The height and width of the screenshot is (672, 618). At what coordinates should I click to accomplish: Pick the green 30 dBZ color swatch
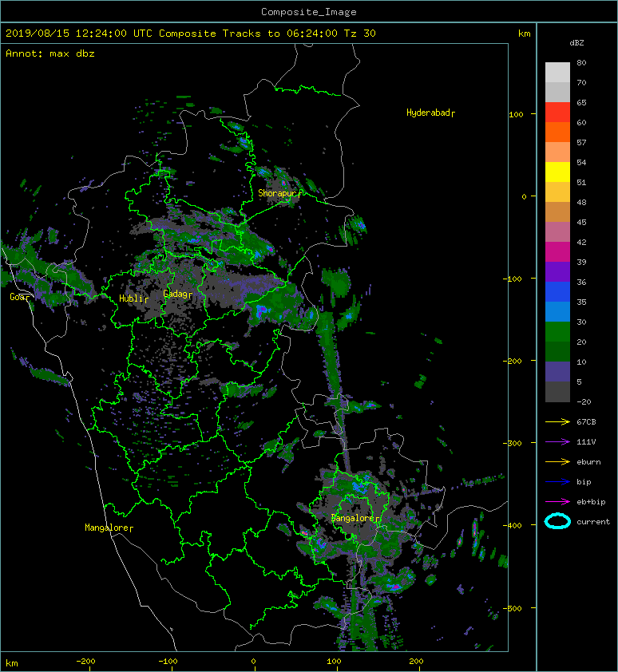coord(557,332)
